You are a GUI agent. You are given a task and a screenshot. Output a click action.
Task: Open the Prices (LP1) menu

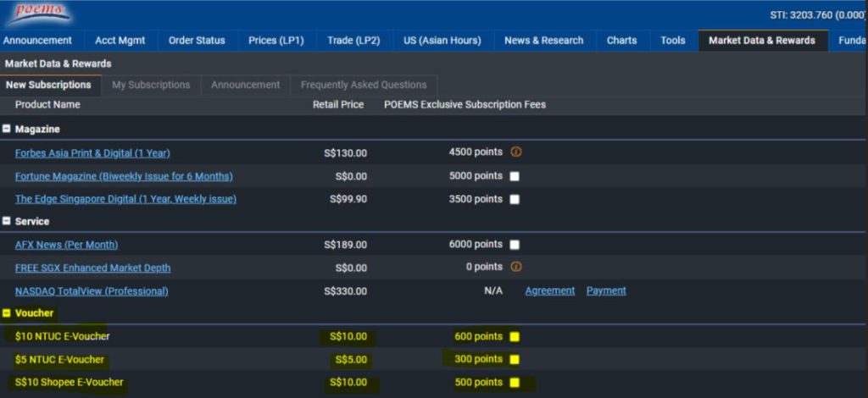tap(276, 41)
